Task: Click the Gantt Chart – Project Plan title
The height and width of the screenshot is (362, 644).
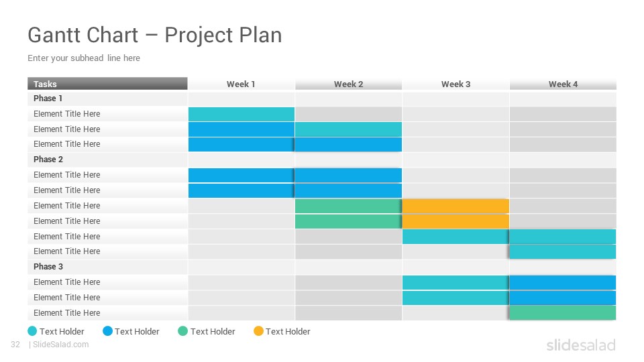Action: [x=155, y=35]
